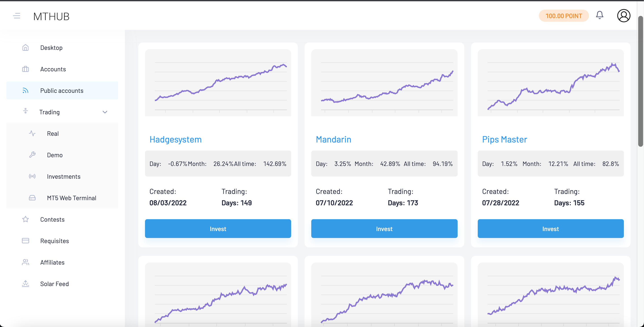The image size is (644, 327).
Task: Select the Desktop home icon in sidebar
Action: point(26,47)
